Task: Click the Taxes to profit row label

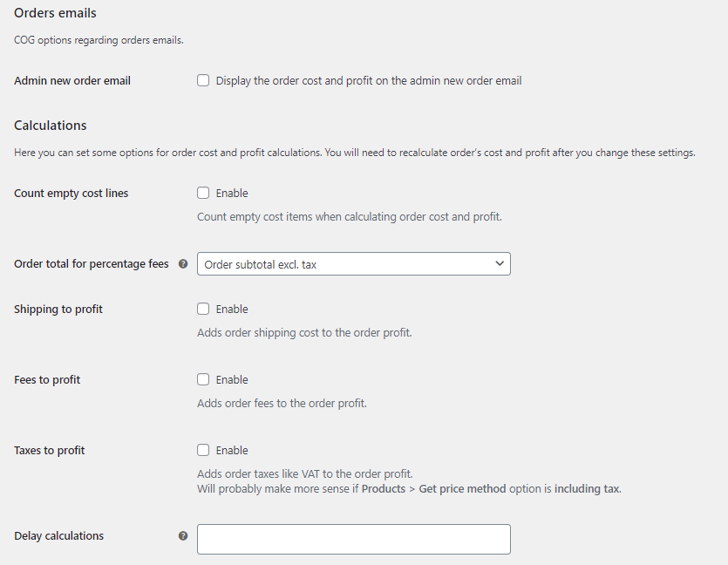Action: pos(49,450)
